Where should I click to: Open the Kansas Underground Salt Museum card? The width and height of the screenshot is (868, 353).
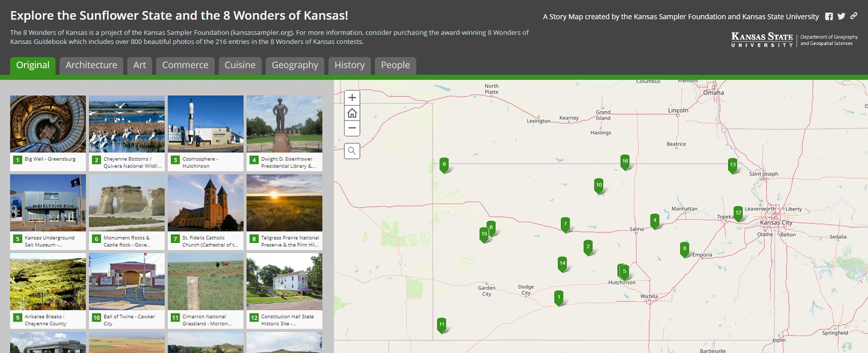tap(48, 212)
